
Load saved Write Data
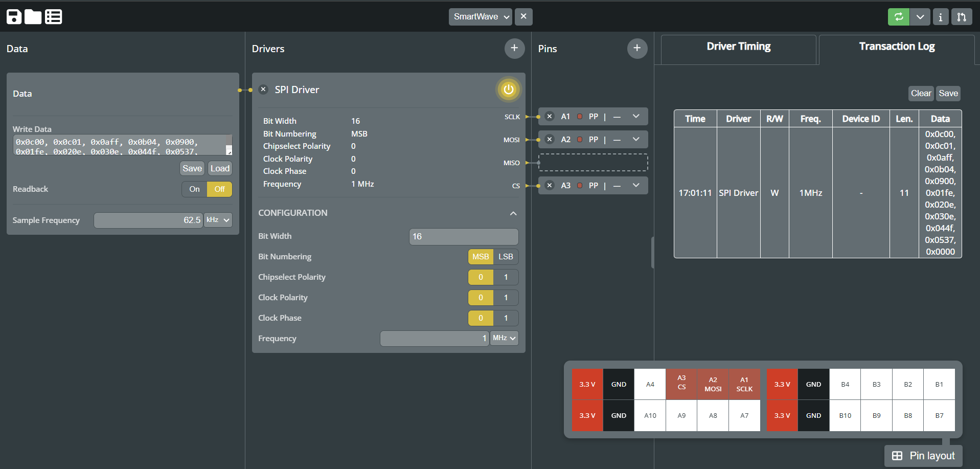pyautogui.click(x=220, y=168)
